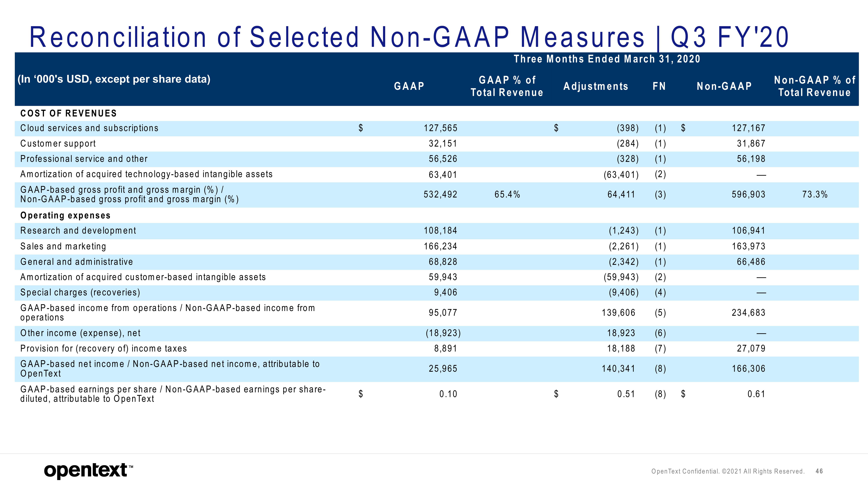Click the 73.3% Non-GAAP margin
868x488 pixels.
[815, 194]
